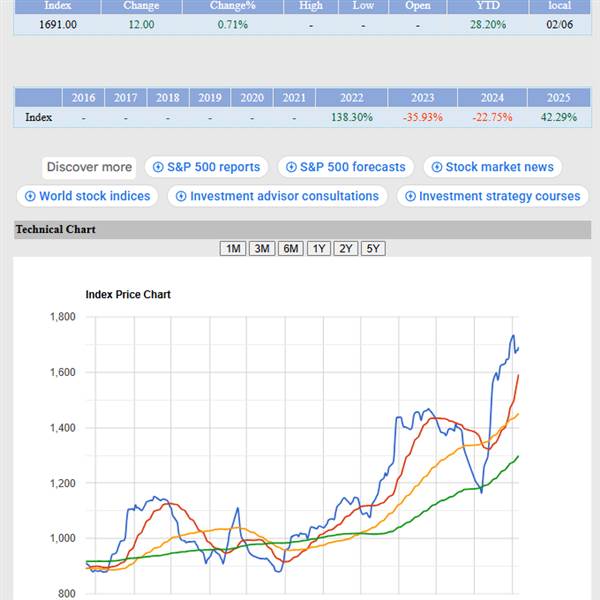The width and height of the screenshot is (600, 600).
Task: Click the 2021 column header
Action: tap(294, 98)
